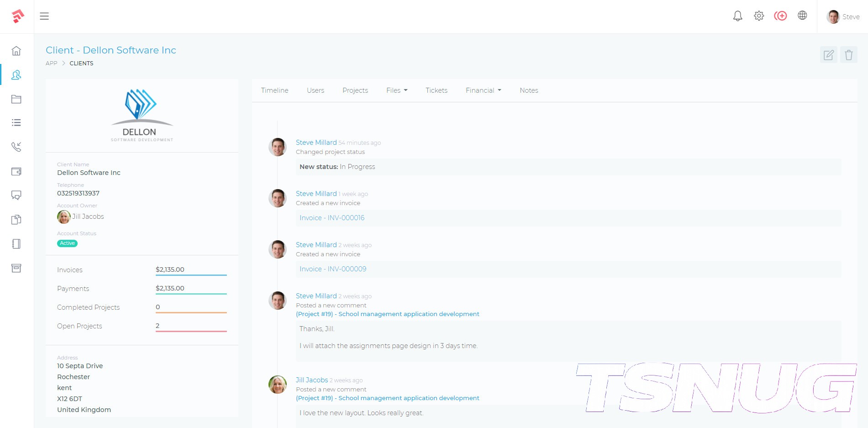Image resolution: width=868 pixels, height=428 pixels.
Task: Open the projects folder icon in sidebar
Action: (x=16, y=99)
